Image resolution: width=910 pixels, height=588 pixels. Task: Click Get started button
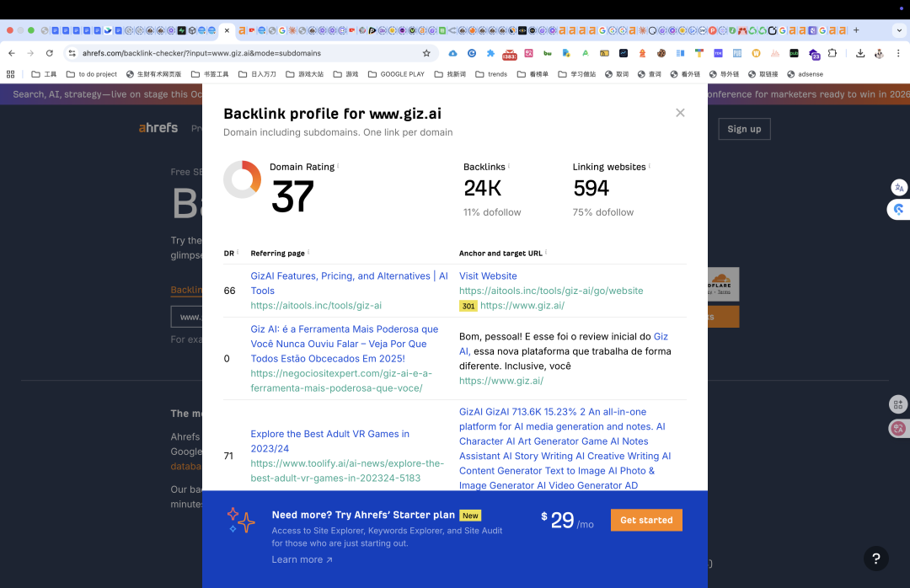click(646, 520)
